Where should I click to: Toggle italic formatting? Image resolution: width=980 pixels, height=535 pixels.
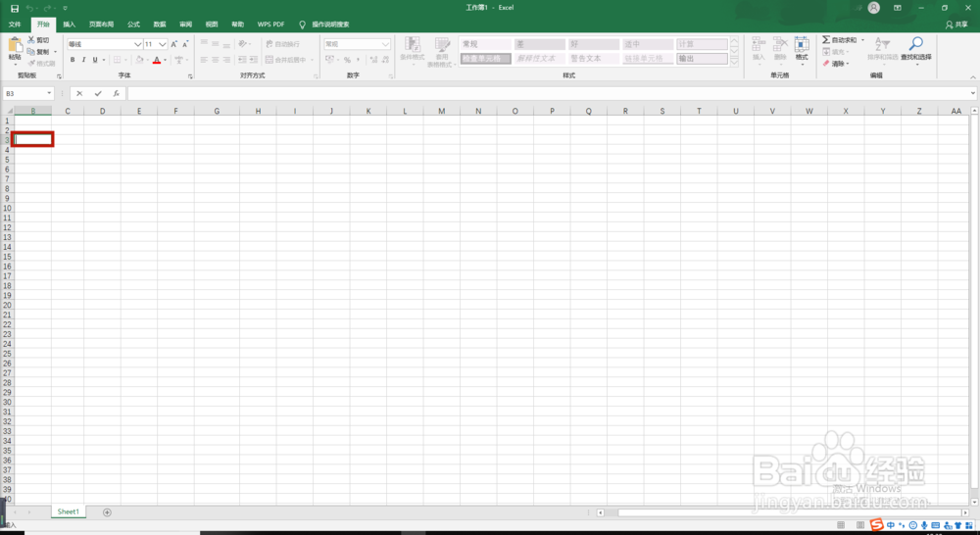click(x=83, y=60)
